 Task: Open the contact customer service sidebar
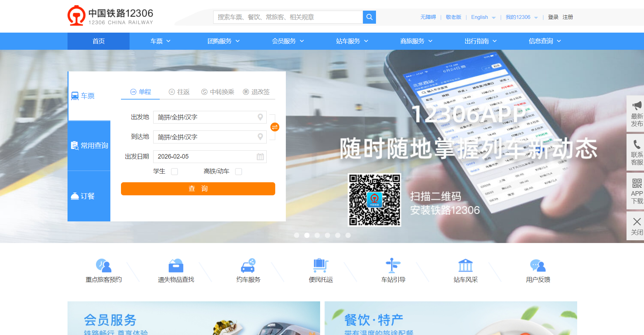(x=636, y=152)
